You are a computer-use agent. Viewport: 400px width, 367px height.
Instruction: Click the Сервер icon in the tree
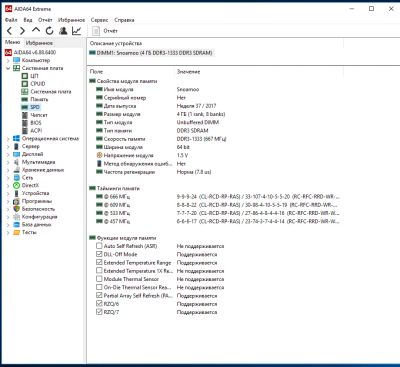coord(16,146)
